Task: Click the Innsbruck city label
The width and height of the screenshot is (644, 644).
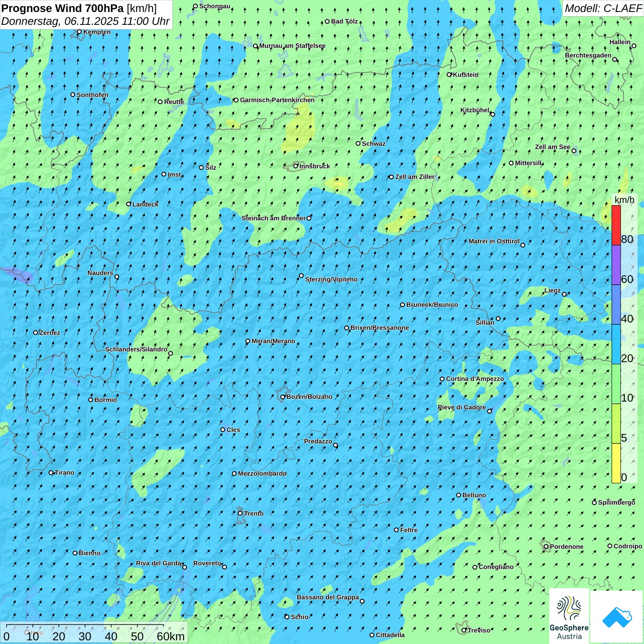Action: 315,166
